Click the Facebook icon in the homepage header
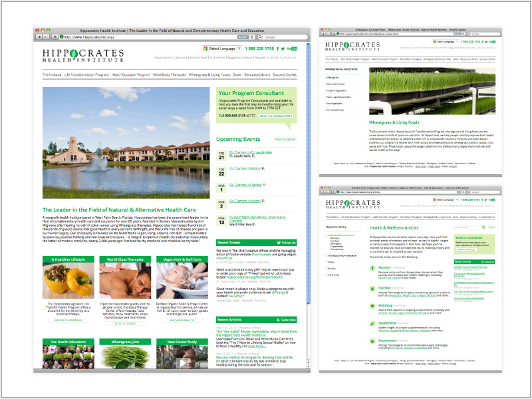 pos(278,49)
